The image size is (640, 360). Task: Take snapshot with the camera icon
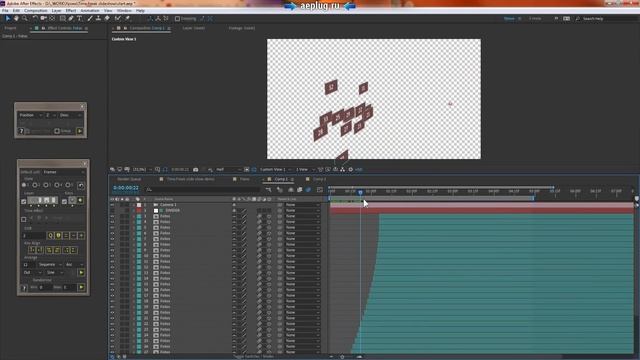click(196, 169)
